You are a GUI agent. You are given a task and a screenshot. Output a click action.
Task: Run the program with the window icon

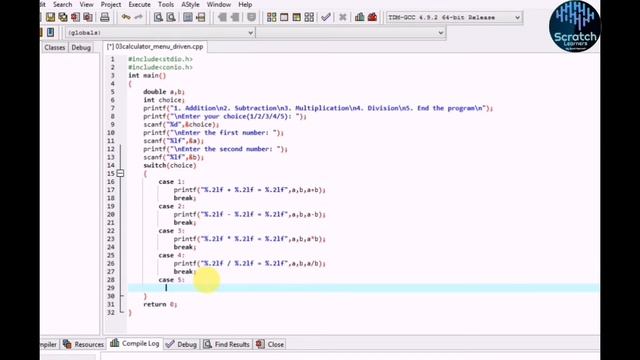point(284,17)
